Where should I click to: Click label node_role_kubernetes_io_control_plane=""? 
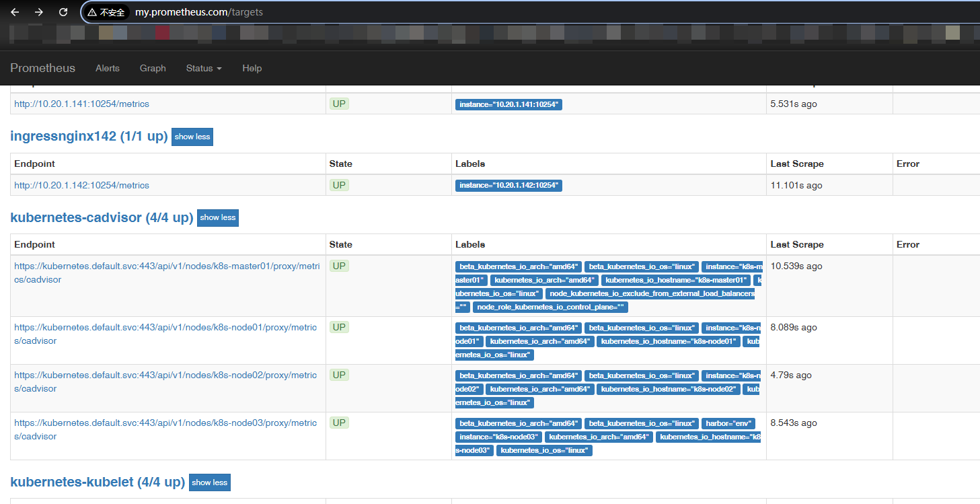550,307
